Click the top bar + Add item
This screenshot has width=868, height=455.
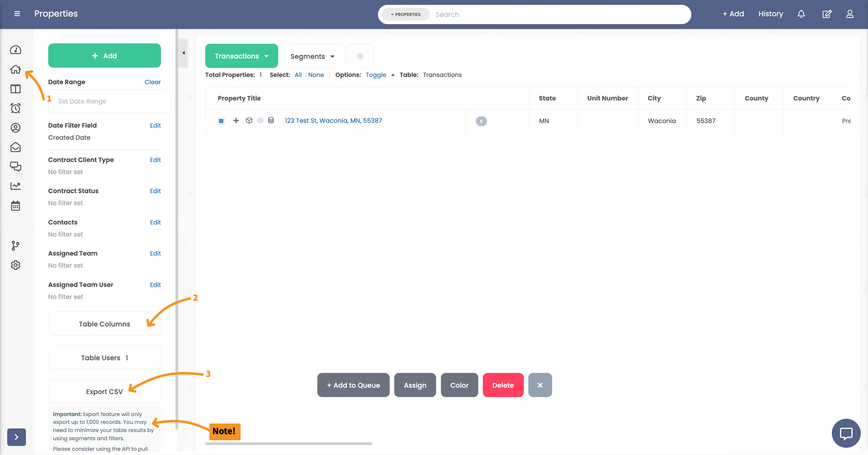(733, 14)
